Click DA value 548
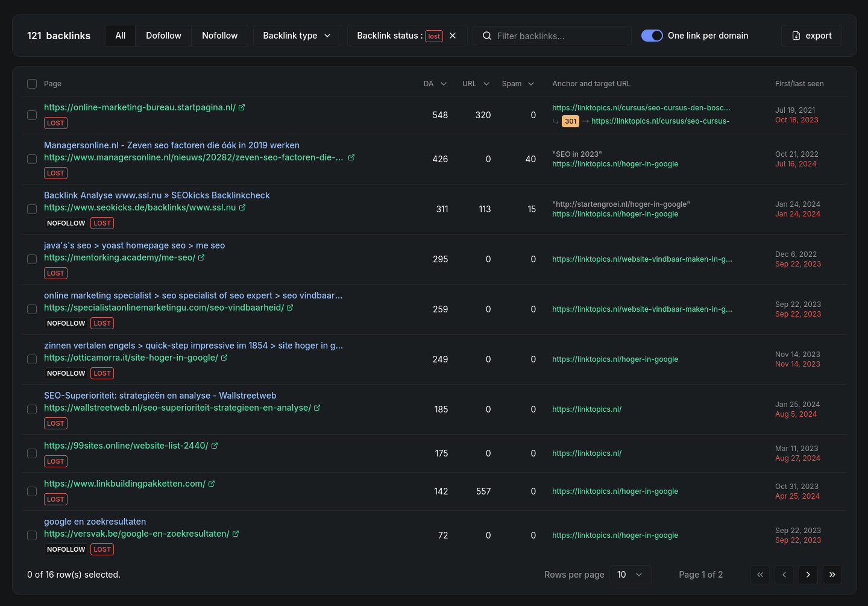This screenshot has height=606, width=868. point(440,115)
